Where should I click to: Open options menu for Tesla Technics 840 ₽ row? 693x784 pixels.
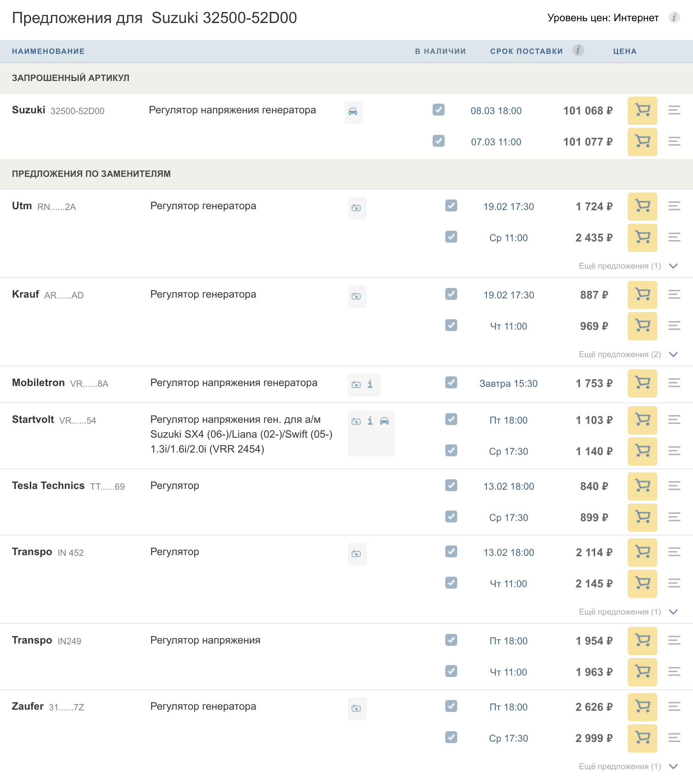pyautogui.click(x=674, y=486)
